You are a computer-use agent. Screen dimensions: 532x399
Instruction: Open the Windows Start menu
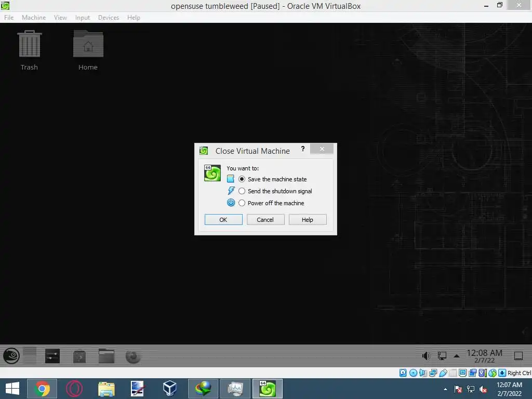[x=12, y=389]
